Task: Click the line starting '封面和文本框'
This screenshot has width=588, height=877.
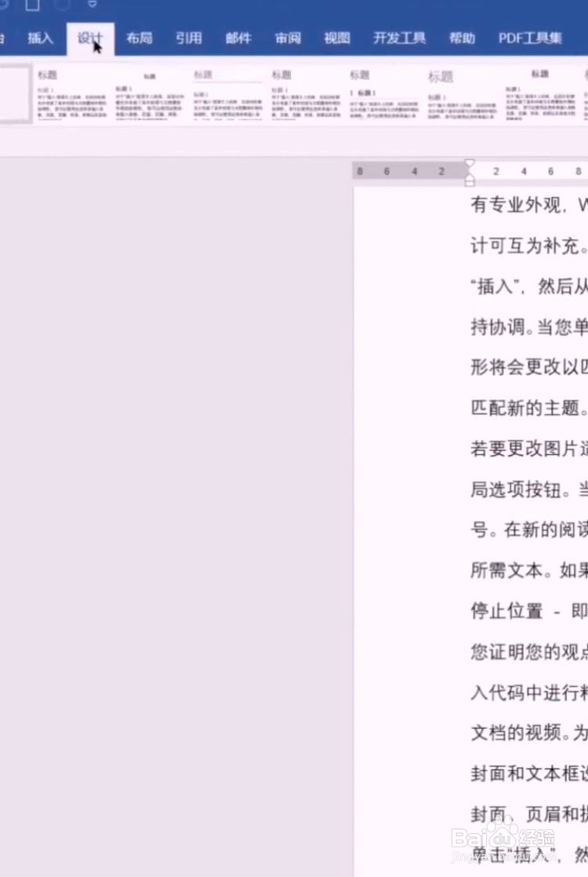Action: (x=528, y=773)
